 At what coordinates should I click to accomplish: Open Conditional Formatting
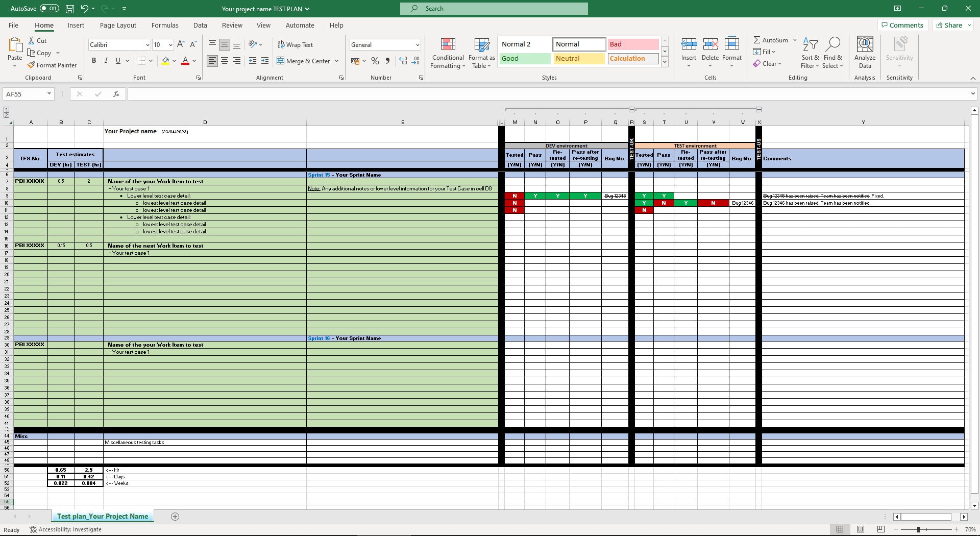tap(448, 53)
